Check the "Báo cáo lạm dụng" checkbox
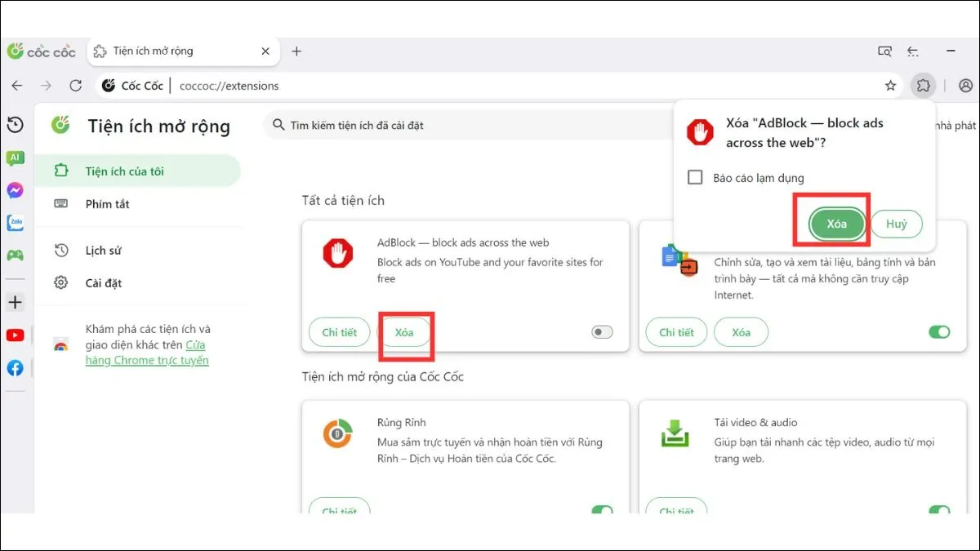This screenshot has height=551, width=980. (695, 177)
